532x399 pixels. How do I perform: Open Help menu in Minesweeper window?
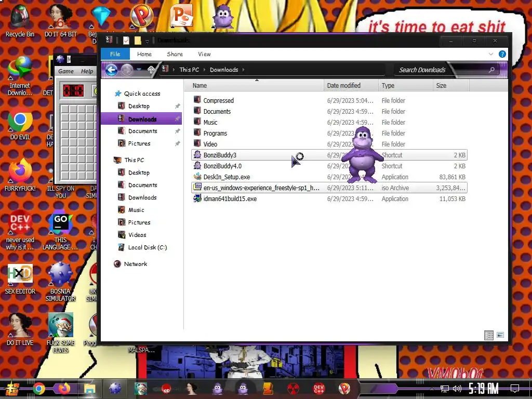point(87,71)
